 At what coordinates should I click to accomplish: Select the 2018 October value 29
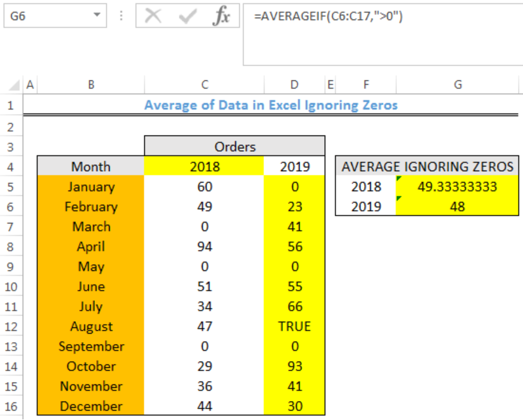coord(205,366)
